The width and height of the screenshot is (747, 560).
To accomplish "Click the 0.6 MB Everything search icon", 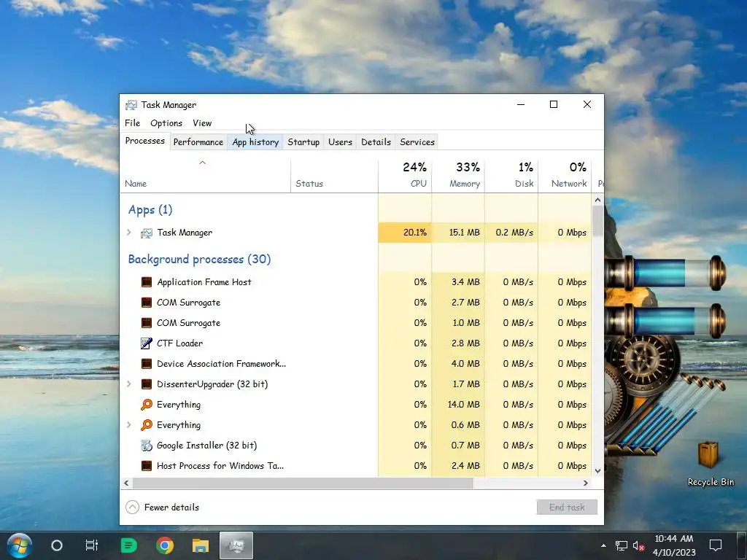I will click(146, 425).
